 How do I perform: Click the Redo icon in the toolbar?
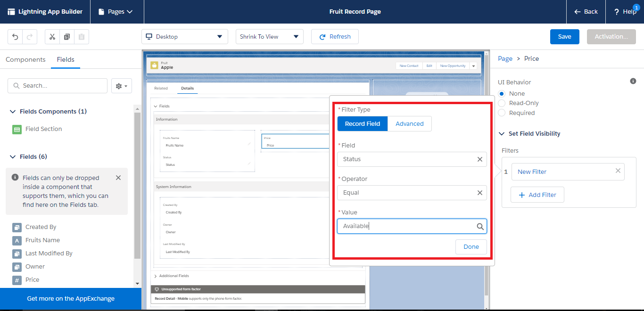(28, 36)
